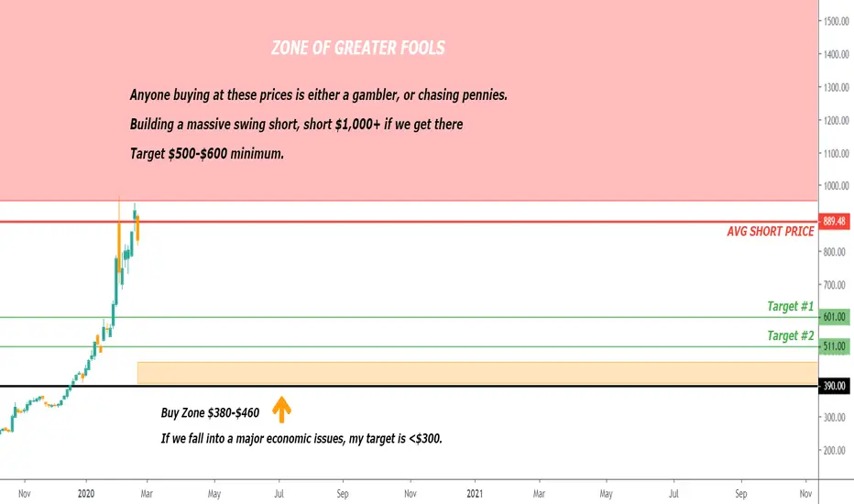
Task: Select the major economic issues note text
Action: pyautogui.click(x=301, y=439)
